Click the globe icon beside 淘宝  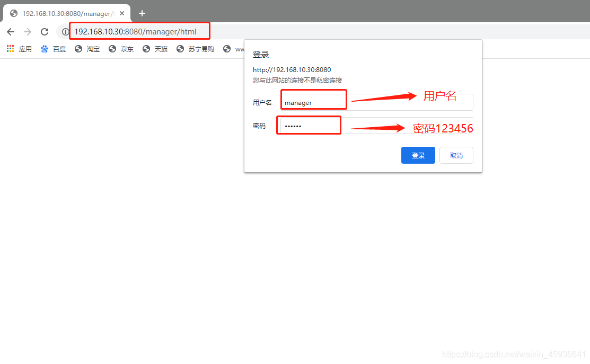tap(78, 49)
